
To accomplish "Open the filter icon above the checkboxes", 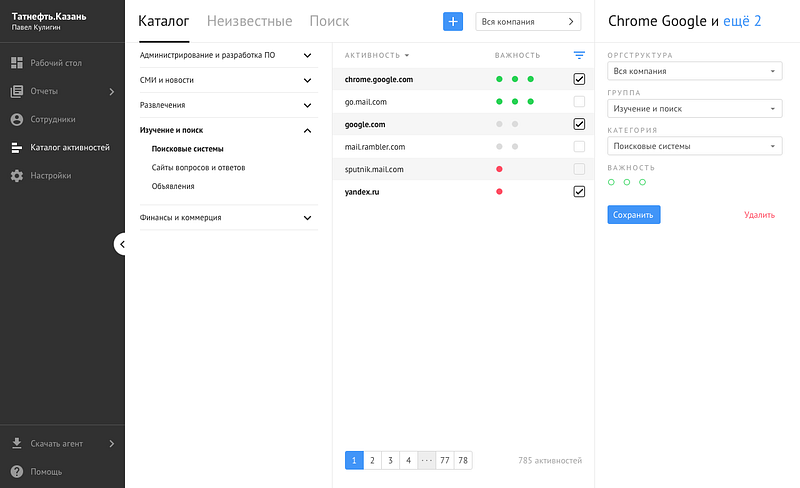I will [x=579, y=55].
